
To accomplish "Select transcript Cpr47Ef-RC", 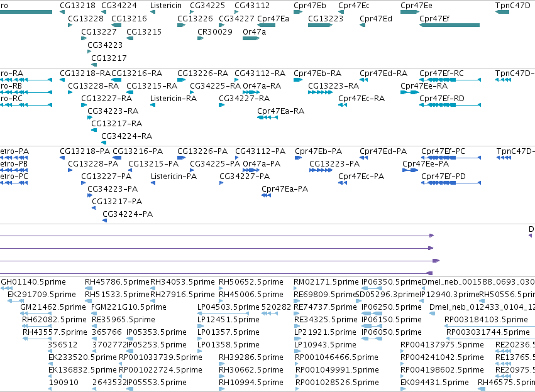I will tap(441, 73).
